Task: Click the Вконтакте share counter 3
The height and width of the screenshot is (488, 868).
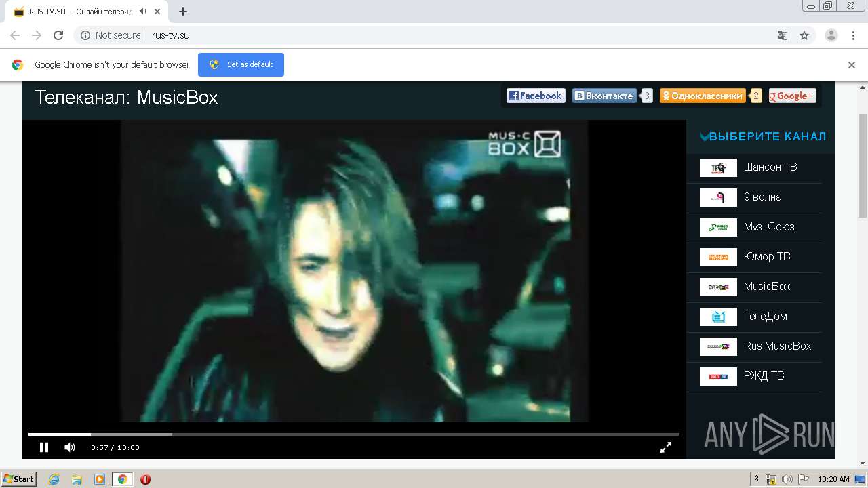Action: (x=647, y=96)
